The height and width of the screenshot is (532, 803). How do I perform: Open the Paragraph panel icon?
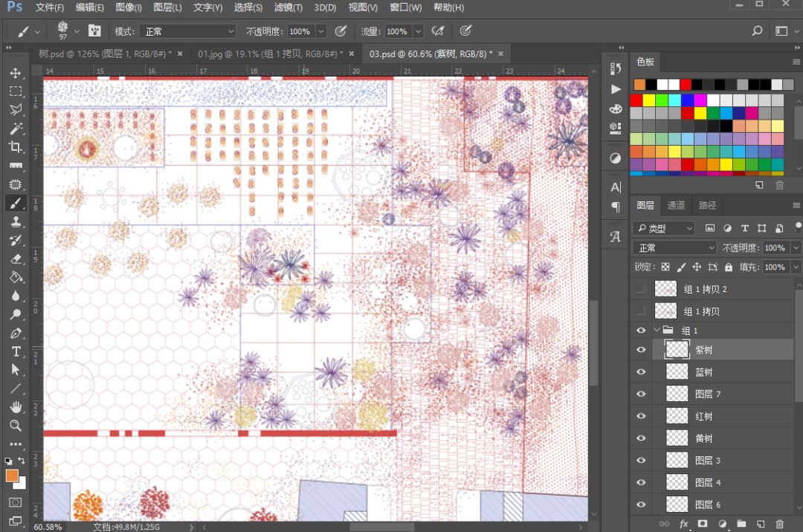tap(616, 207)
